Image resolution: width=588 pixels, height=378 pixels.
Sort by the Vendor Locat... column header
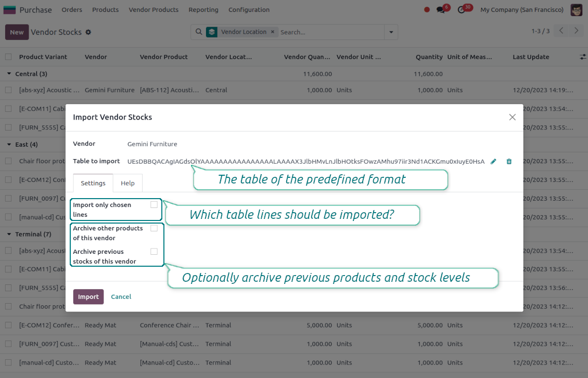pos(228,57)
